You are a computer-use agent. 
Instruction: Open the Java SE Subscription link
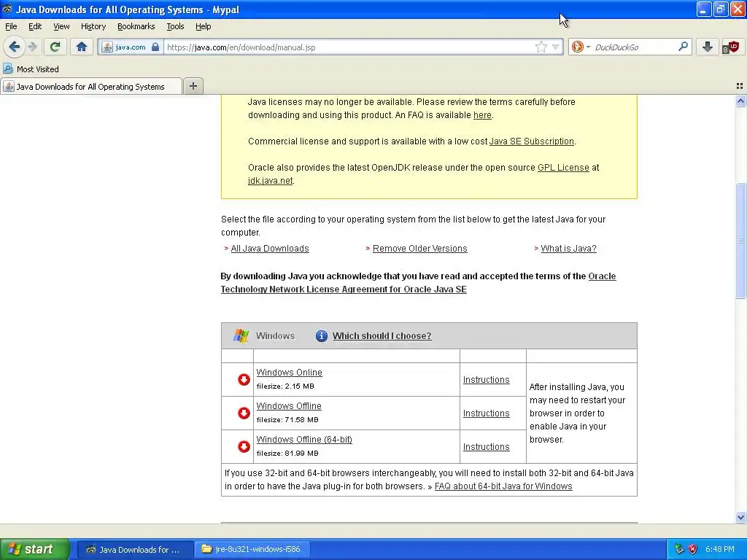(532, 141)
